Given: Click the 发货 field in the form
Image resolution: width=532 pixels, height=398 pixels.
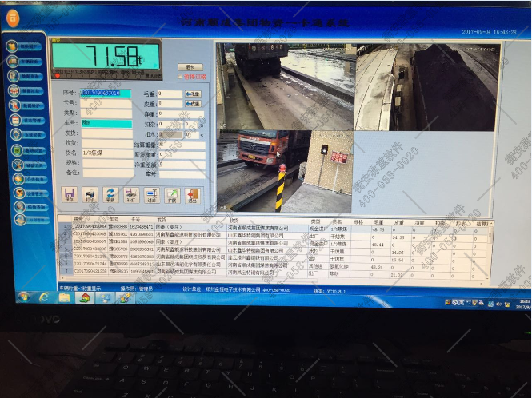Looking at the screenshot, I should [106, 133].
